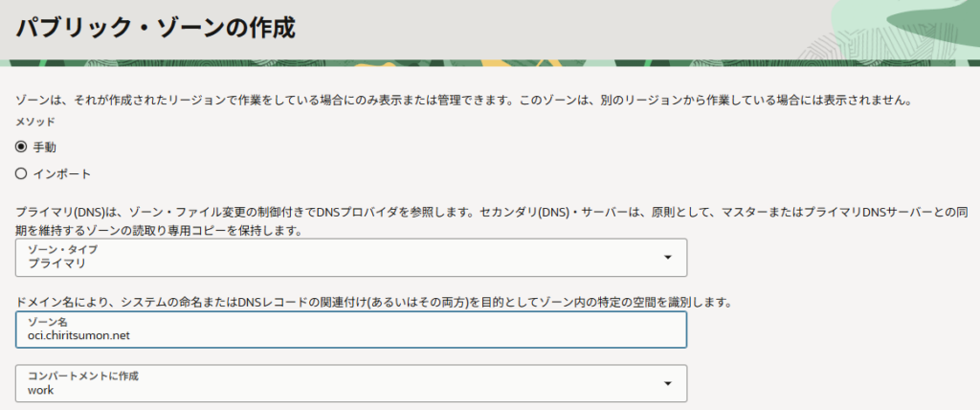Click the compartment dropdown arrow icon
The image size is (980, 410).
point(667,384)
